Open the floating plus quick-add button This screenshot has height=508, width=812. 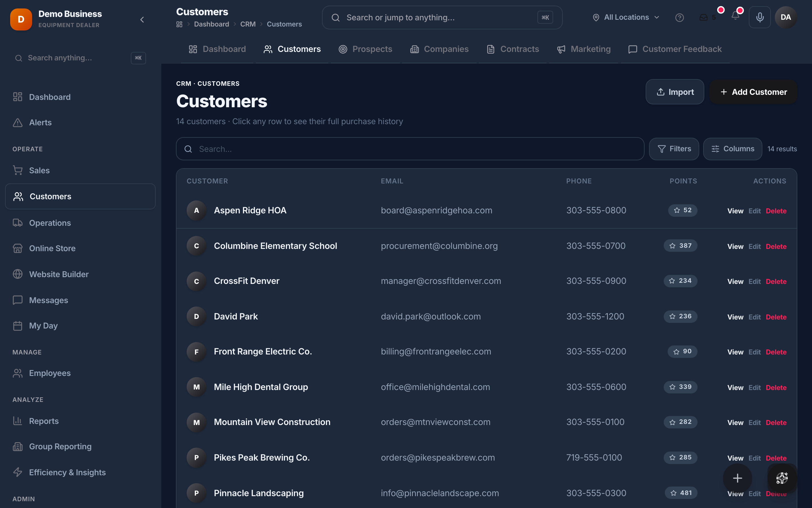pyautogui.click(x=737, y=478)
